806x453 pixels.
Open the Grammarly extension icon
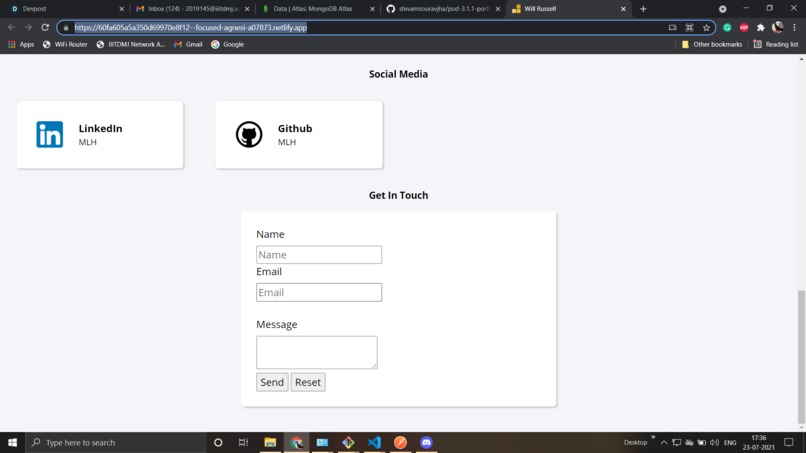727,27
